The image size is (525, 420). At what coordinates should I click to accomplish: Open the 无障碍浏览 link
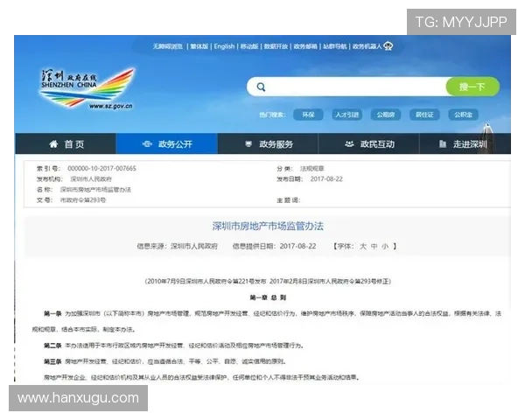(x=168, y=46)
